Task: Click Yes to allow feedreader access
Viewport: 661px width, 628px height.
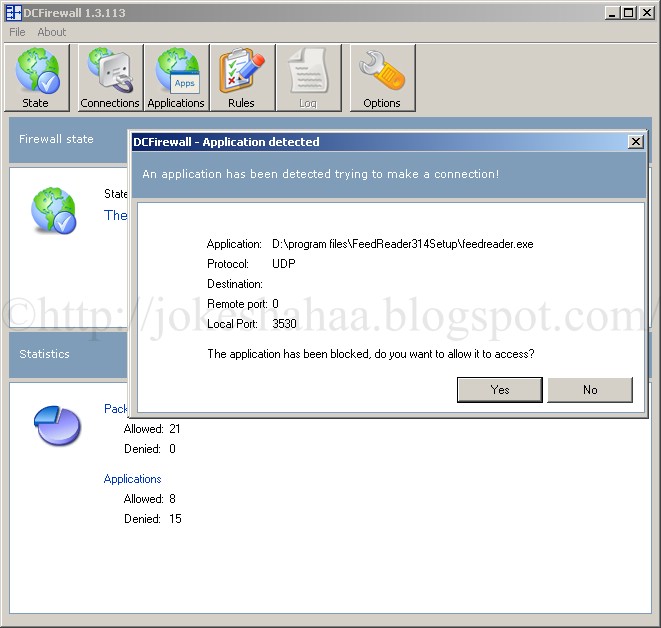Action: [500, 390]
